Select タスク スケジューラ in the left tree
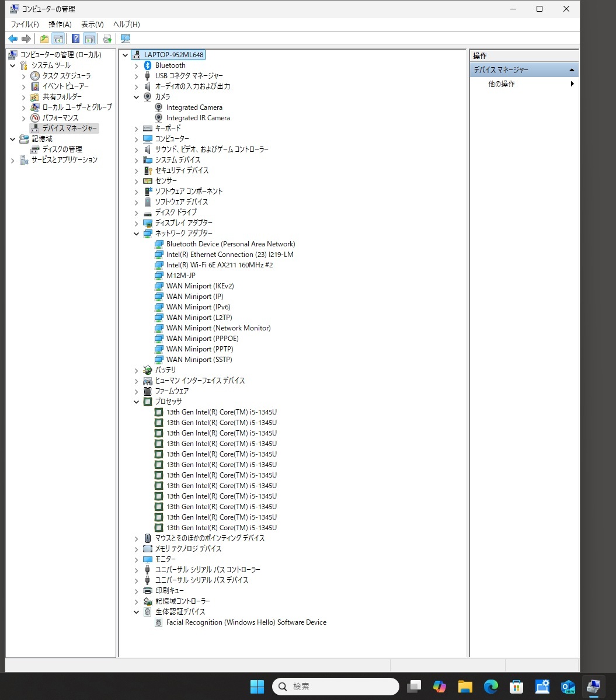This screenshot has height=700, width=616. 67,76
